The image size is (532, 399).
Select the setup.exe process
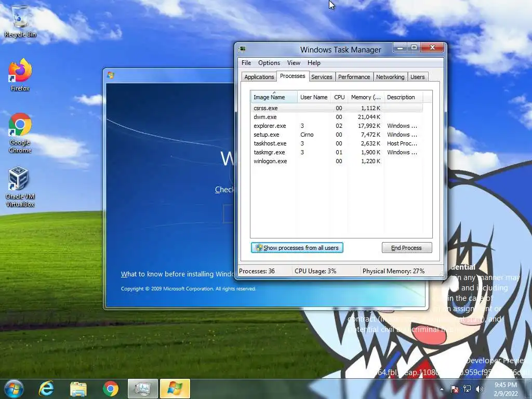337,135
